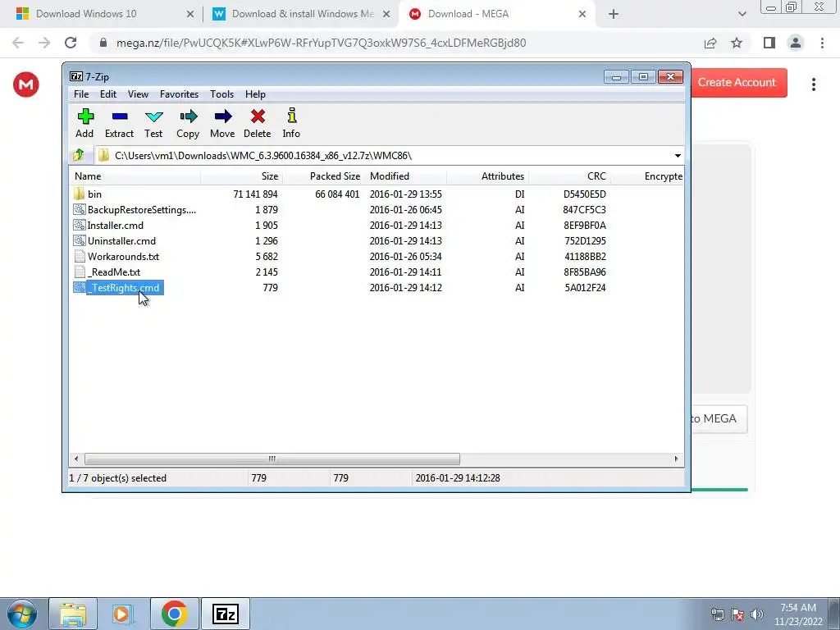Click the network tray icon
Image resolution: width=840 pixels, height=630 pixels.
tap(717, 614)
